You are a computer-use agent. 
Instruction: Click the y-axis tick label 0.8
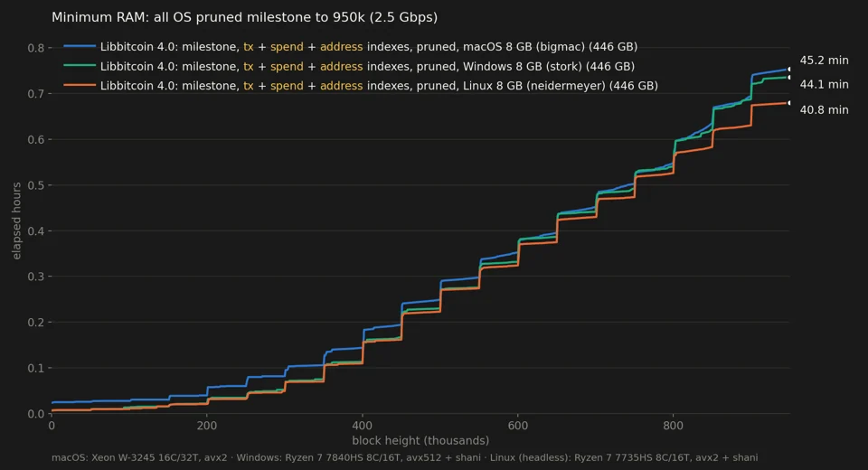tap(36, 48)
